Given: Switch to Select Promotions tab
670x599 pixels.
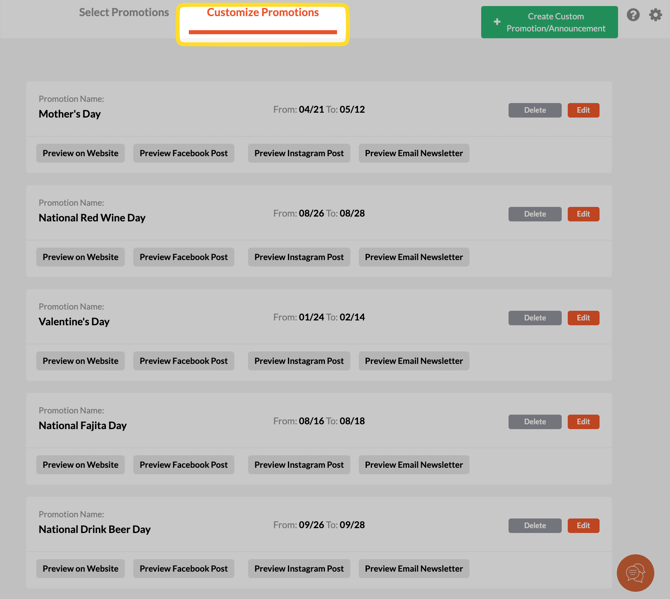Looking at the screenshot, I should pyautogui.click(x=124, y=13).
